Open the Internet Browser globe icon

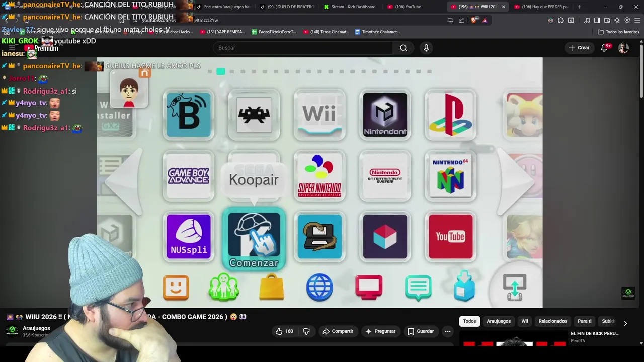click(319, 288)
